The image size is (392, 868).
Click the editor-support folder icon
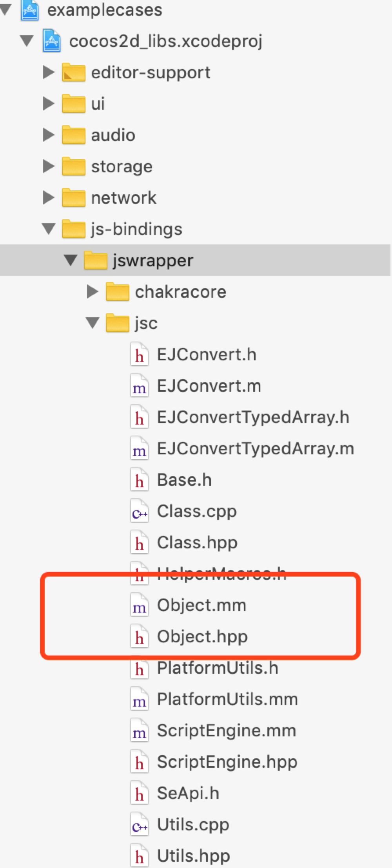click(73, 72)
